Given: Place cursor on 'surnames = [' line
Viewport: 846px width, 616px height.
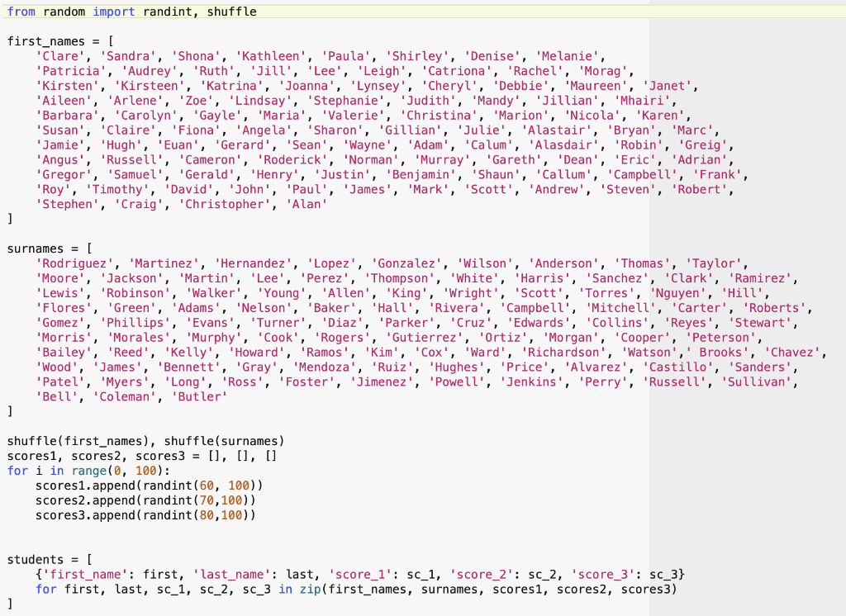Looking at the screenshot, I should (50, 249).
